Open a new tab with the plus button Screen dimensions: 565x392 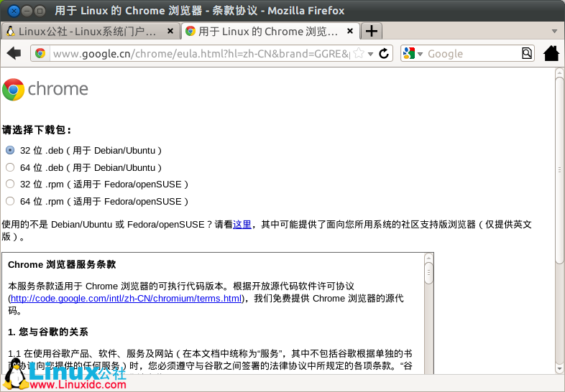tap(372, 32)
